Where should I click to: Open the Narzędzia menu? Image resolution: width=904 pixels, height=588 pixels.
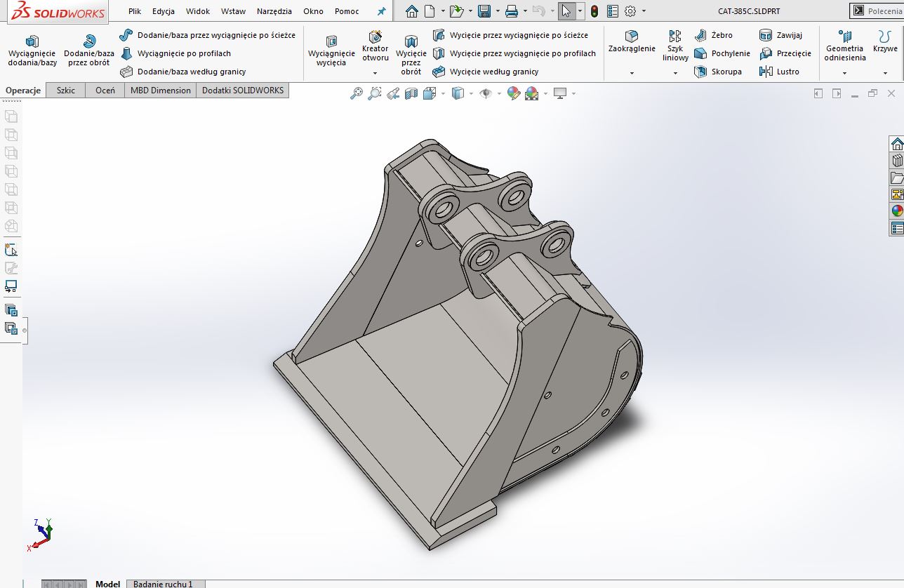pos(274,11)
